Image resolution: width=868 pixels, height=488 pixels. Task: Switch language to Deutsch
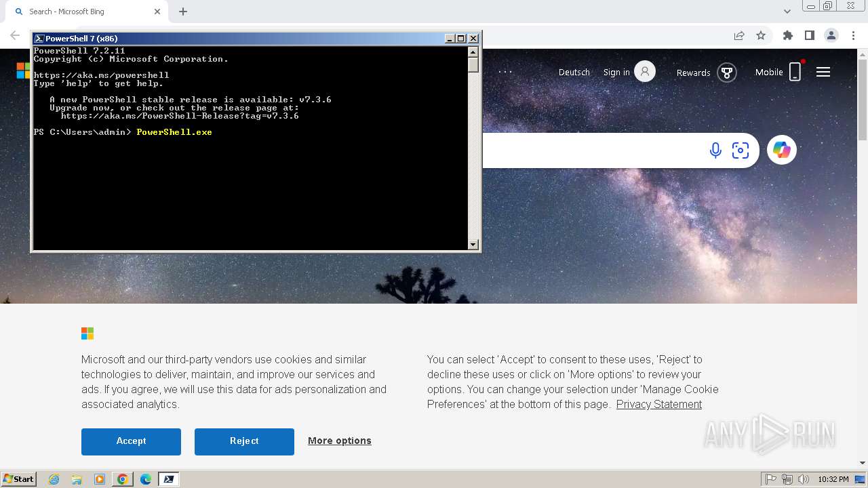tap(574, 72)
